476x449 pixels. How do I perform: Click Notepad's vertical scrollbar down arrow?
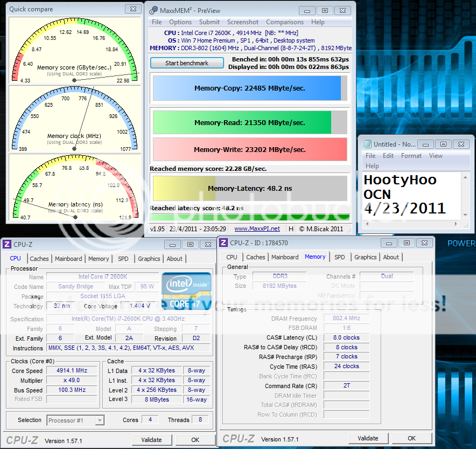coord(465,215)
